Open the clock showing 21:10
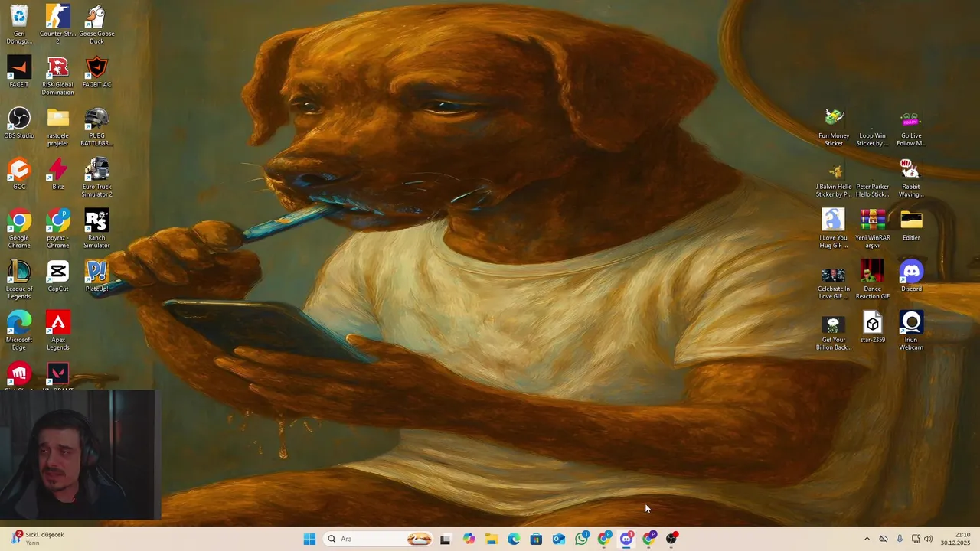The height and width of the screenshot is (551, 980). [x=956, y=539]
